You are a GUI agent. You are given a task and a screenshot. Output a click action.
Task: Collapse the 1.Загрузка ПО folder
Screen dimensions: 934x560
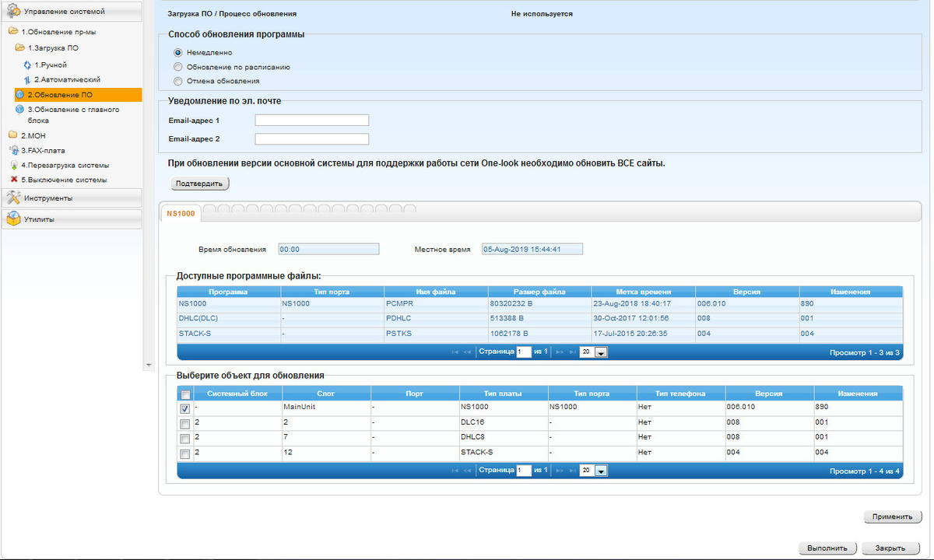20,48
